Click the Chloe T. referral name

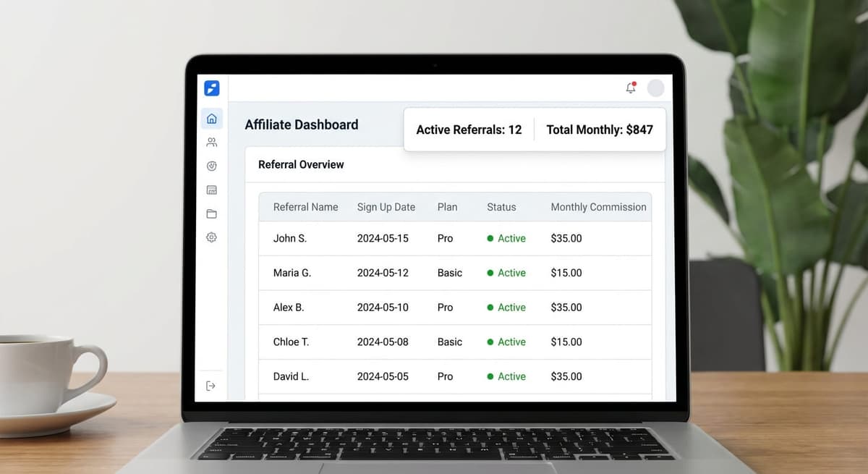click(x=291, y=342)
